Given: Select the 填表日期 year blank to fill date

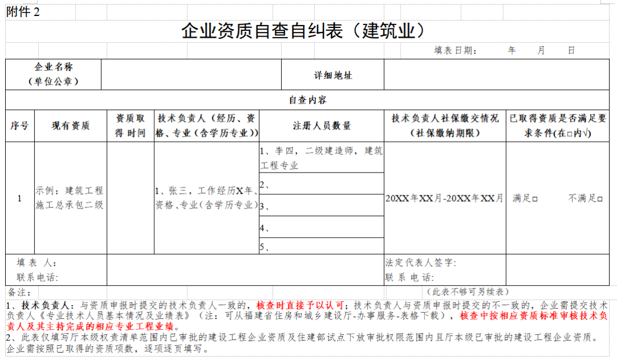Looking at the screenshot, I should pos(497,50).
